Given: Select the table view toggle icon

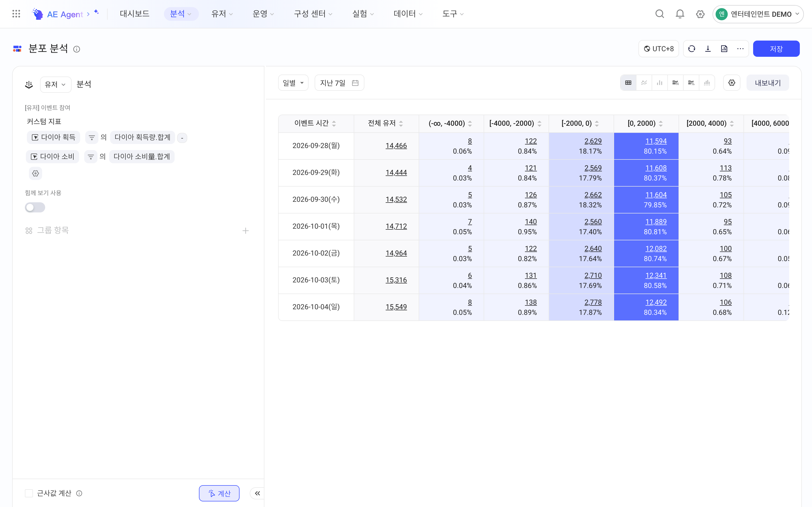Looking at the screenshot, I should [628, 83].
